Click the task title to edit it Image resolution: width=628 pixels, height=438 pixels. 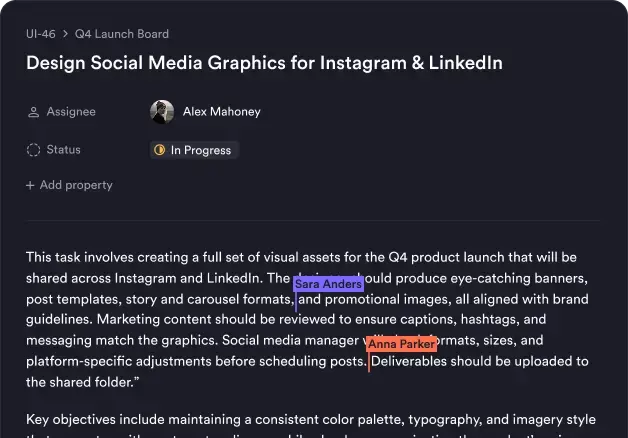264,64
